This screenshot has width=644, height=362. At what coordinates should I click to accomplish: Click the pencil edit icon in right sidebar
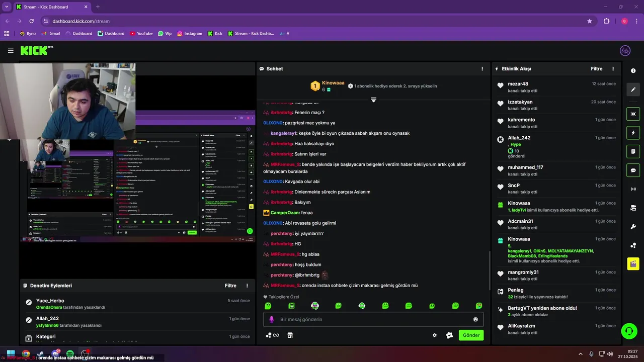pyautogui.click(x=633, y=89)
